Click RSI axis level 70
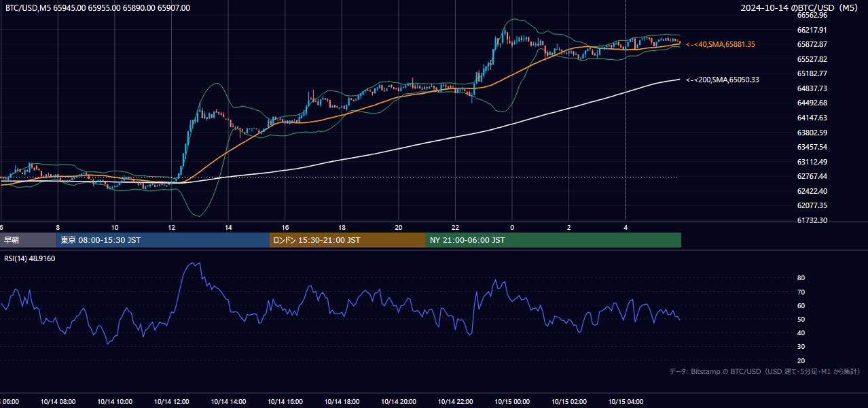868x408 pixels. click(801, 292)
